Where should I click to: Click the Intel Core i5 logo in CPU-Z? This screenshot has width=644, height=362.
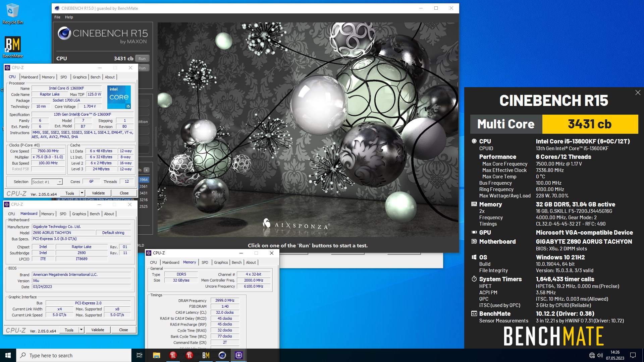point(119,97)
